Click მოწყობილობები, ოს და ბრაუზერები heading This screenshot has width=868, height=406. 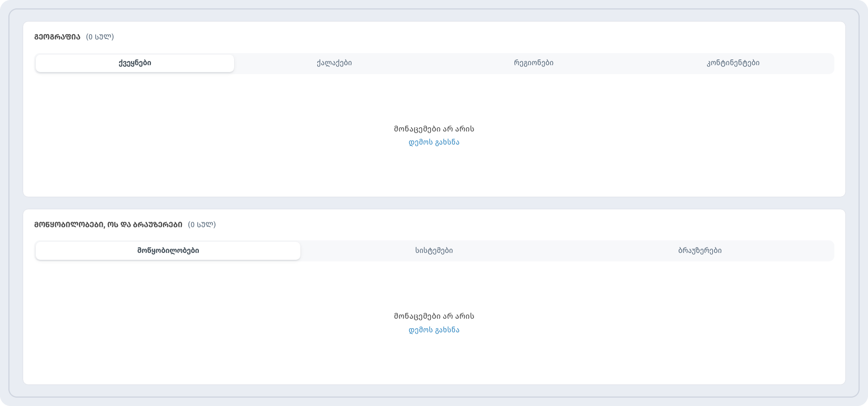click(108, 225)
